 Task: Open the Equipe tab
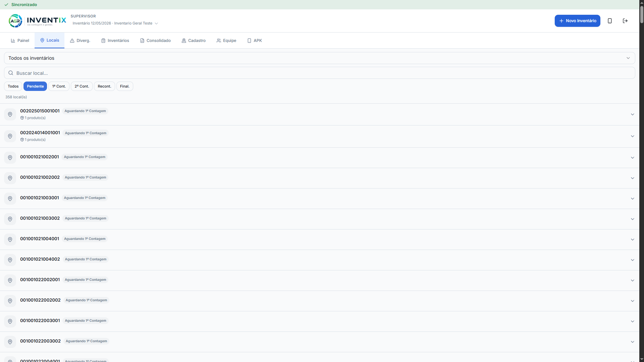tap(226, 41)
